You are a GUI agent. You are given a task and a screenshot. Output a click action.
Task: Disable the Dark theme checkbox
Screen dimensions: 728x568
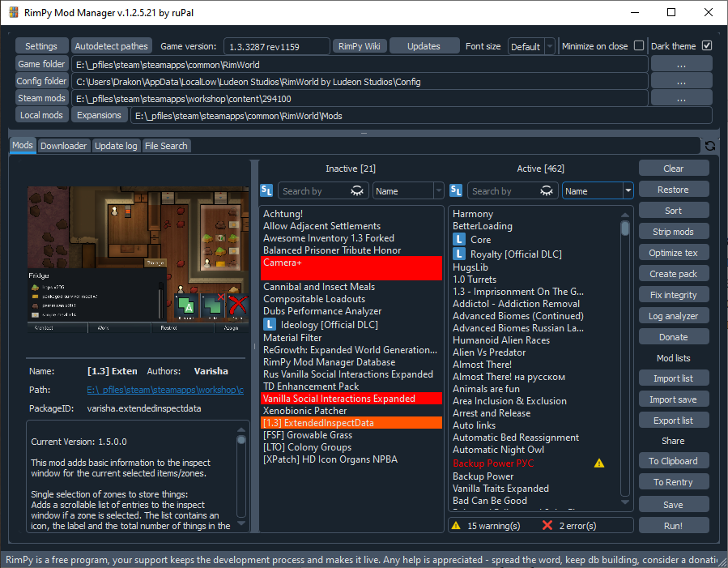click(x=707, y=45)
